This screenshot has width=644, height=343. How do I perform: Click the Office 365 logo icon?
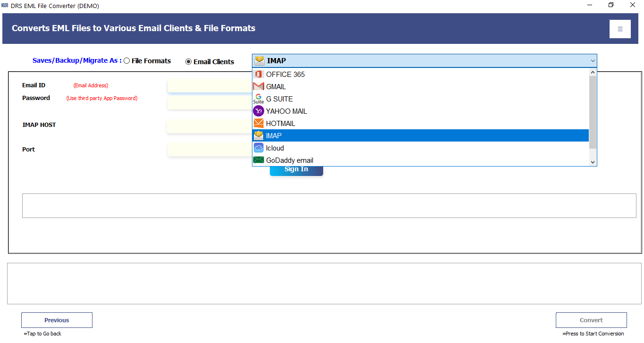coord(259,74)
